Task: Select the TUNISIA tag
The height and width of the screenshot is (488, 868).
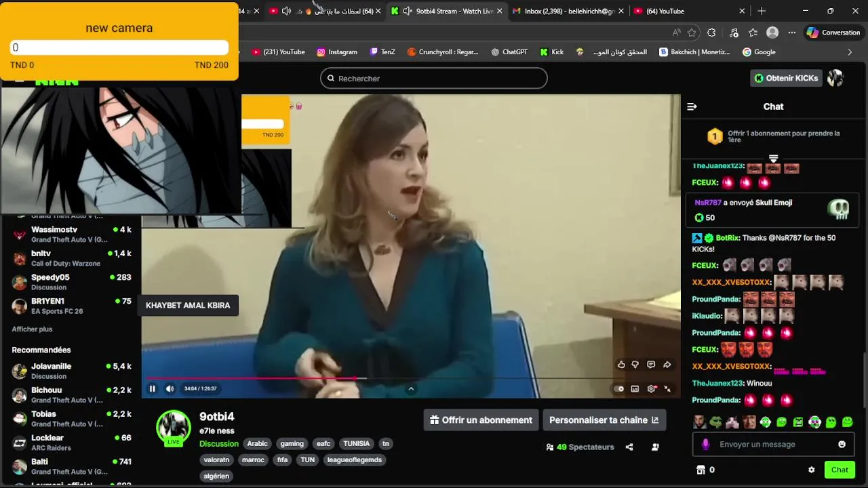Action: pyautogui.click(x=357, y=444)
